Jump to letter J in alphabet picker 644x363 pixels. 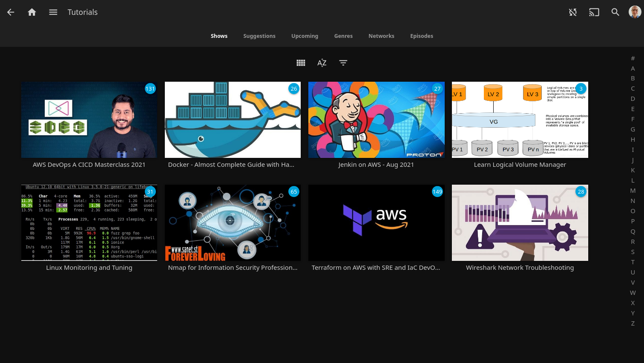click(x=633, y=160)
